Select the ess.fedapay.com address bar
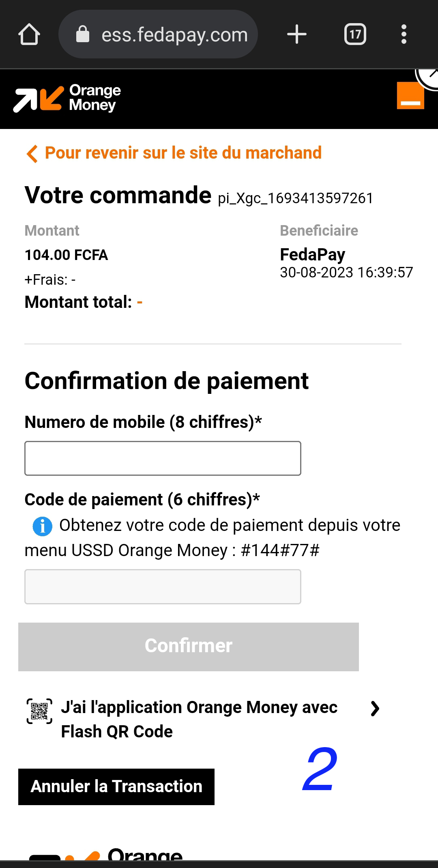Viewport: 438px width, 868px height. click(x=174, y=34)
